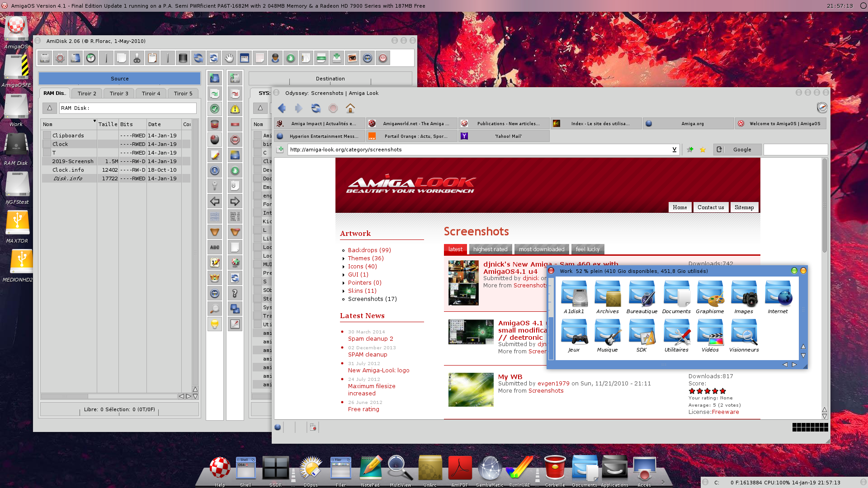Viewport: 868px width, 488px height.
Task: Click the Nom column sort arrow
Action: pos(94,121)
